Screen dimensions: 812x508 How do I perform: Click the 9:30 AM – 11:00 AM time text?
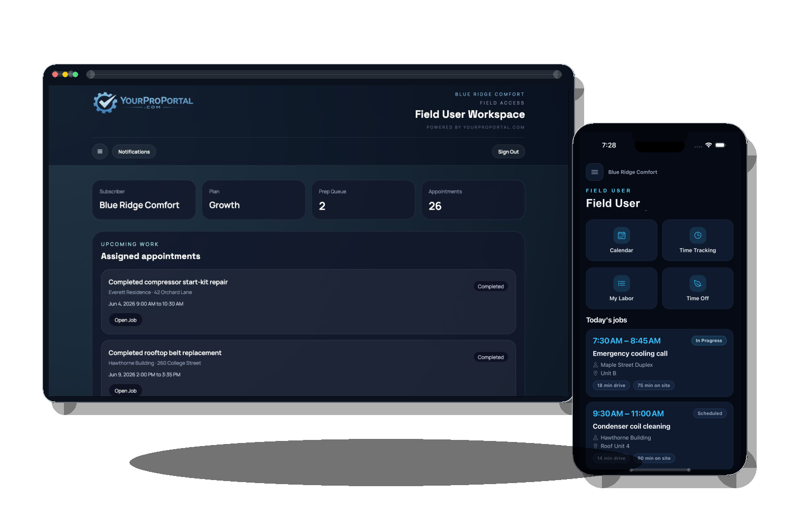click(628, 414)
